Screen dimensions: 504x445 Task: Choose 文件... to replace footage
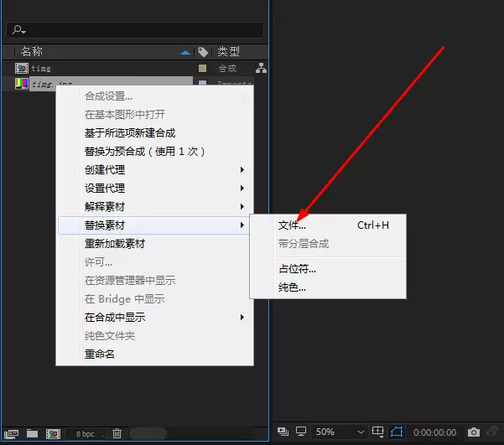(292, 225)
